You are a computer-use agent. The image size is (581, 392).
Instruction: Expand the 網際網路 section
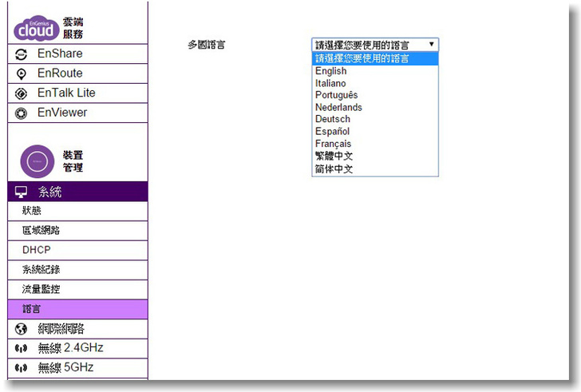click(x=78, y=329)
